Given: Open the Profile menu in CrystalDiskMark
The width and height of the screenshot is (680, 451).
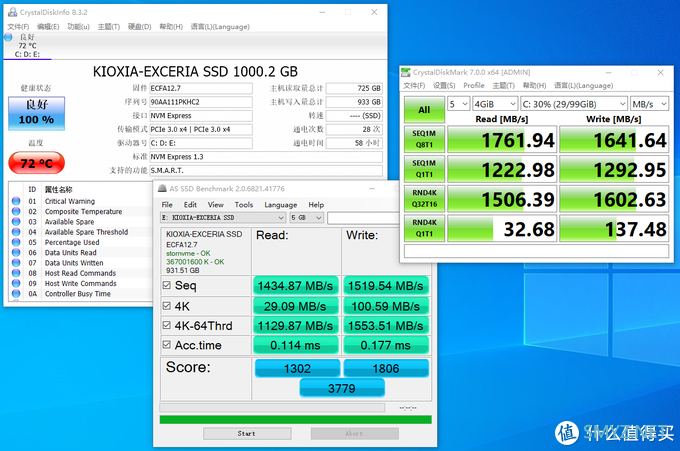Looking at the screenshot, I should (474, 85).
